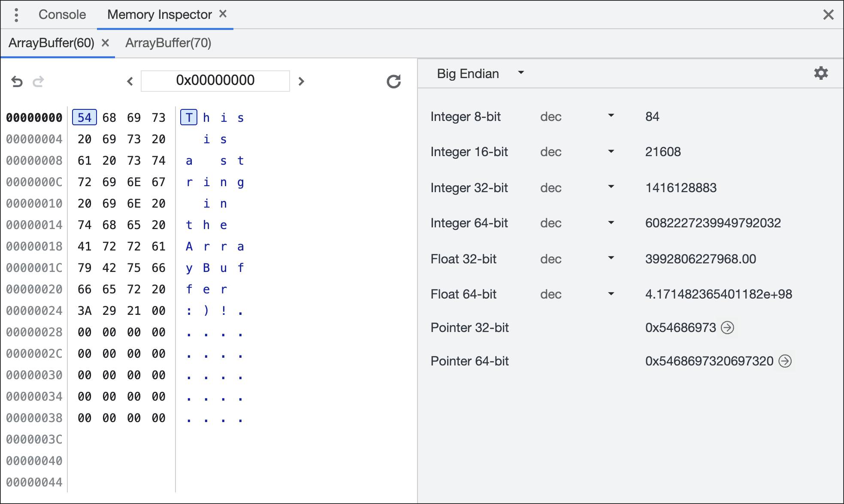The width and height of the screenshot is (844, 504).
Task: Click the redo history forward icon
Action: pos(38,80)
